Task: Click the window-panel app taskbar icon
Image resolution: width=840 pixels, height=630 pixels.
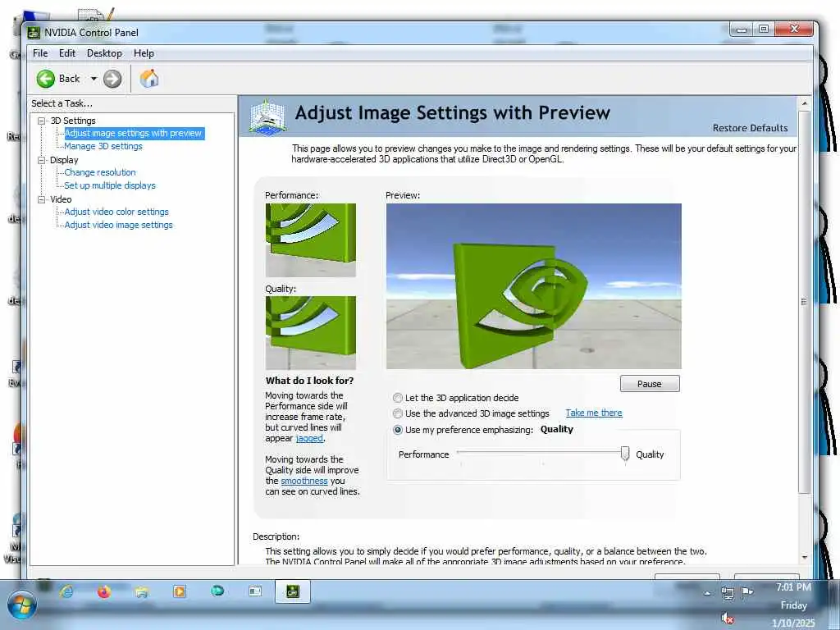Action: 255,591
